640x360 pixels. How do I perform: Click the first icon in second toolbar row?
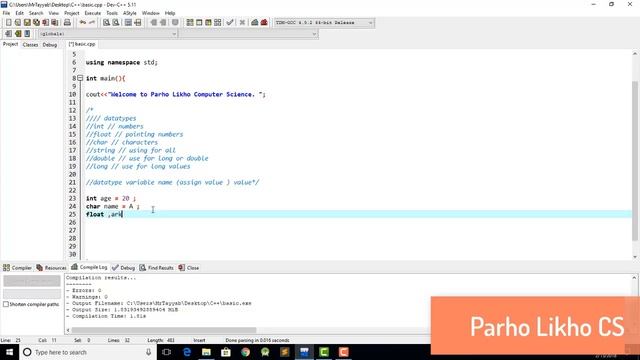[8, 34]
